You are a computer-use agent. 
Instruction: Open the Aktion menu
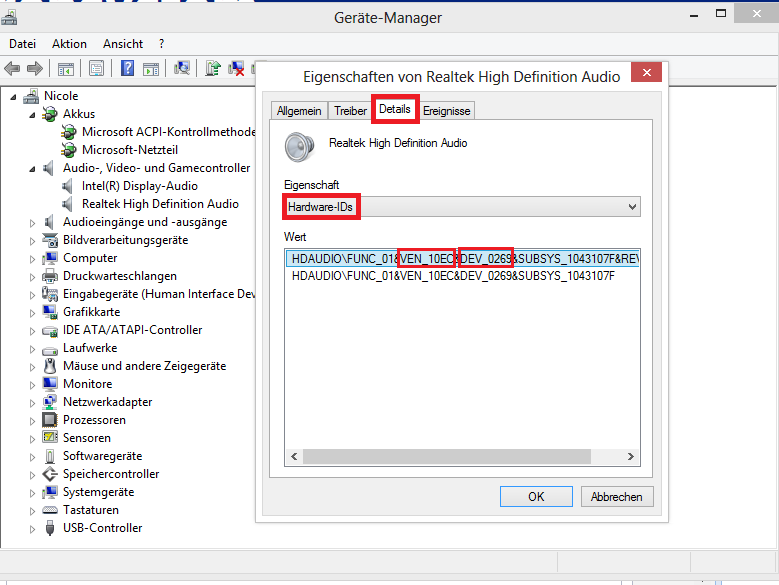coord(69,44)
